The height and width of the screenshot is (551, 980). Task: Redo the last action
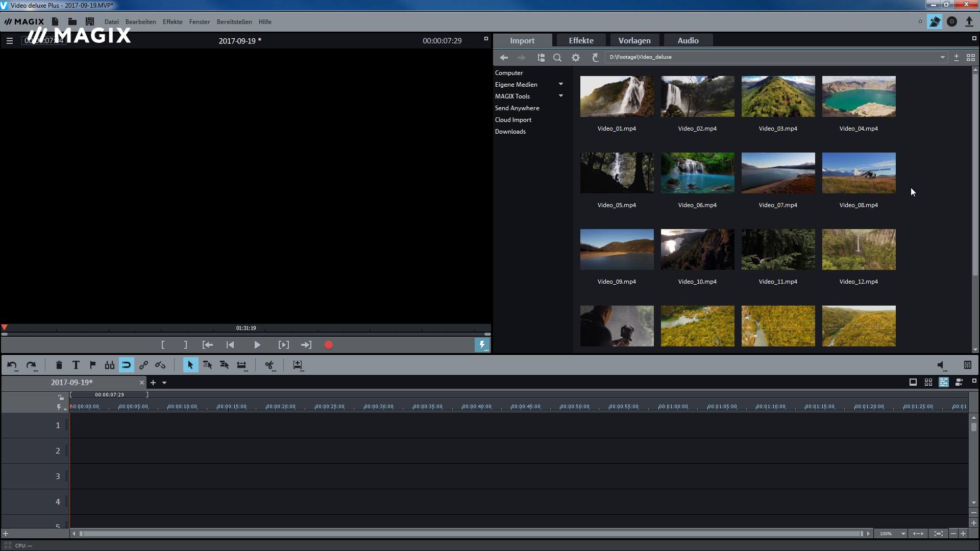(x=31, y=365)
